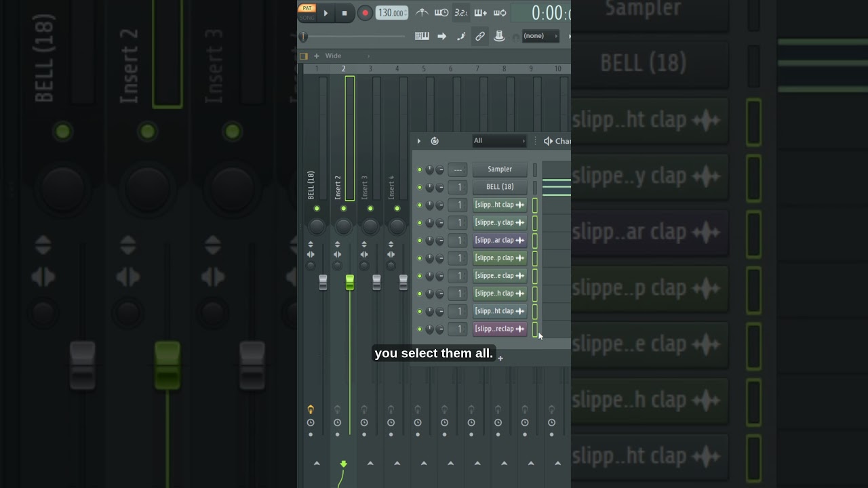Screen dimensions: 868x488
Task: Click mixer track number for BELL (18) channel
Action: 458,187
